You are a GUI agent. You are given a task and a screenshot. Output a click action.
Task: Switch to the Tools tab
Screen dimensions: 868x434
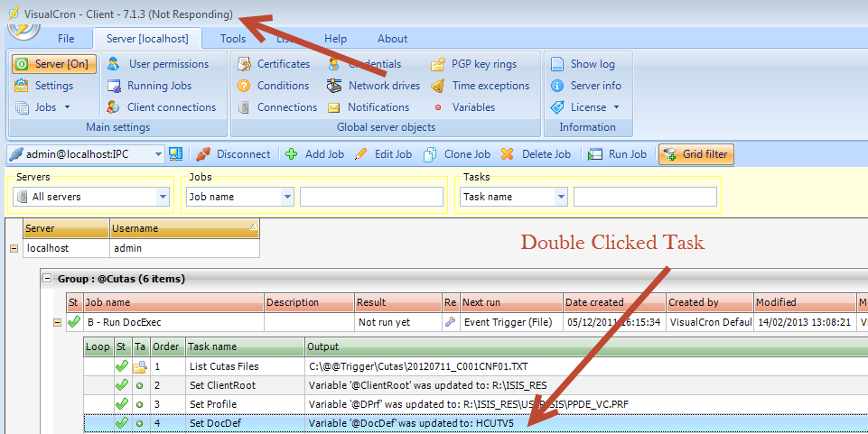pyautogui.click(x=232, y=39)
